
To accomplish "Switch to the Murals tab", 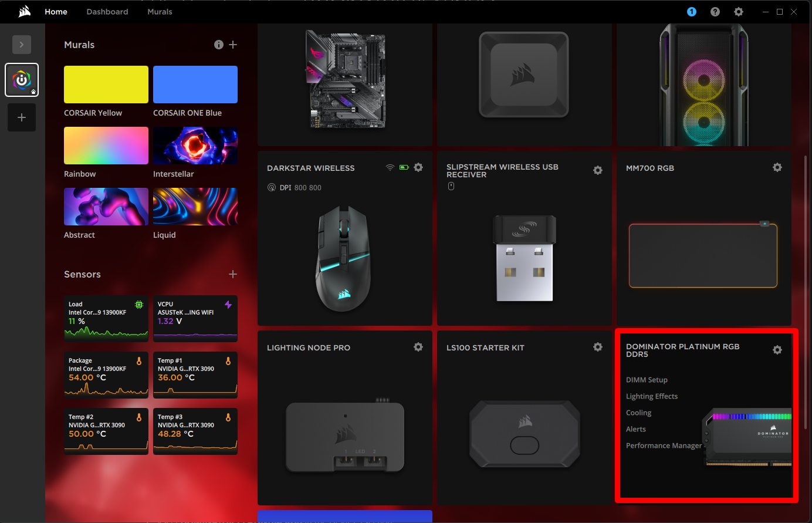I will [x=160, y=12].
